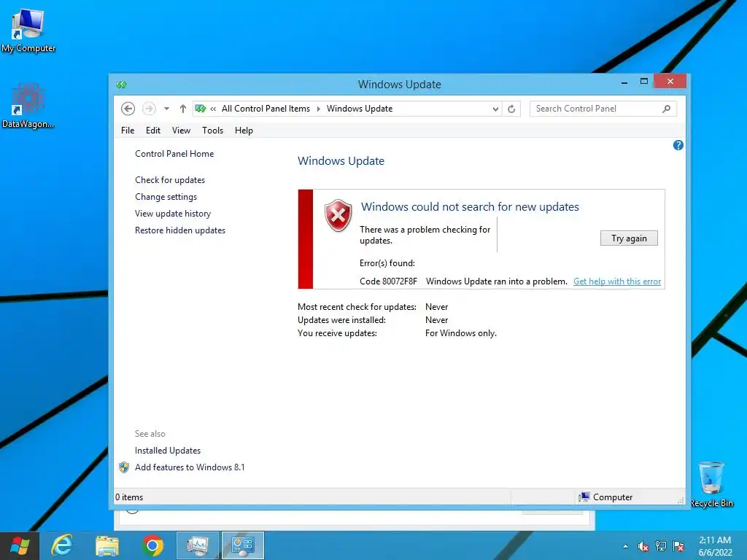Open the Start button
This screenshot has height=560, width=747.
pos(20,545)
